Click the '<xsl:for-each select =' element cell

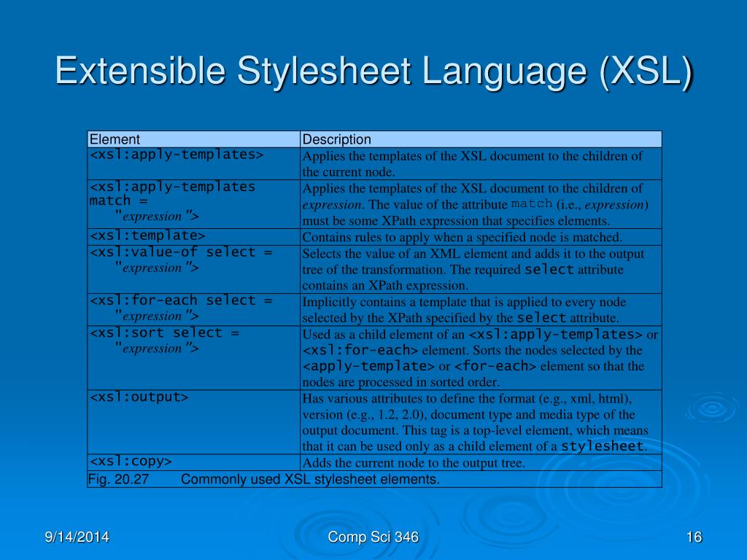pos(194,309)
